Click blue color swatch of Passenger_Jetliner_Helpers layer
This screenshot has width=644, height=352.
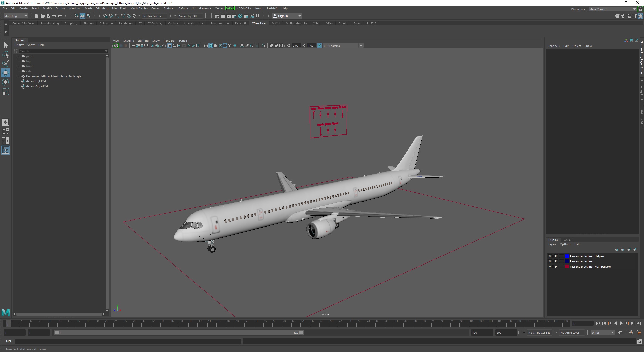coord(567,256)
